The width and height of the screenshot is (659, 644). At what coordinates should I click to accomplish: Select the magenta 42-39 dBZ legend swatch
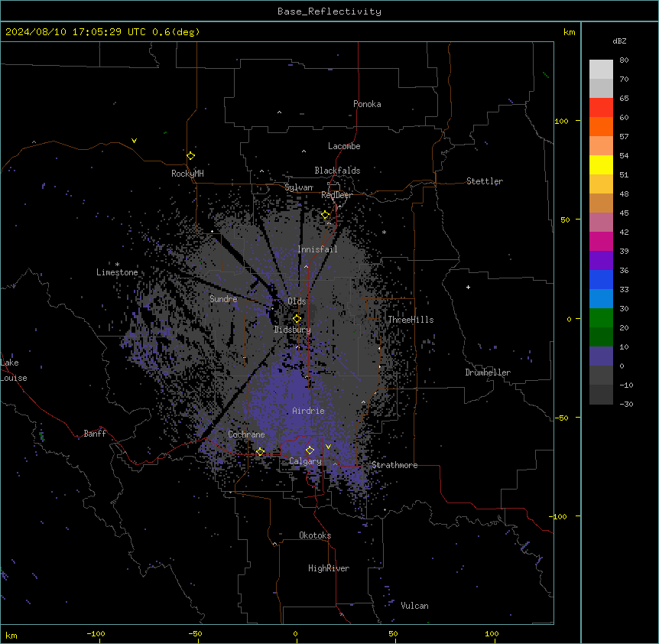pyautogui.click(x=601, y=241)
